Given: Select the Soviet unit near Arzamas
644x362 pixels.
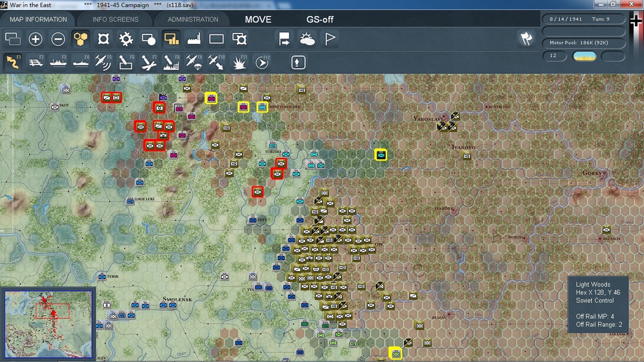Looking at the screenshot, I should (x=607, y=230).
